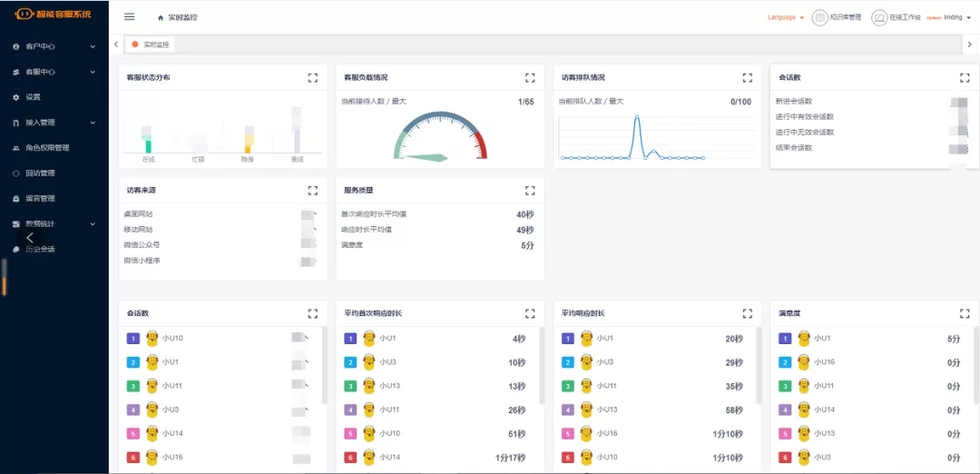
Task: Open the linding user account dropdown
Action: (956, 17)
